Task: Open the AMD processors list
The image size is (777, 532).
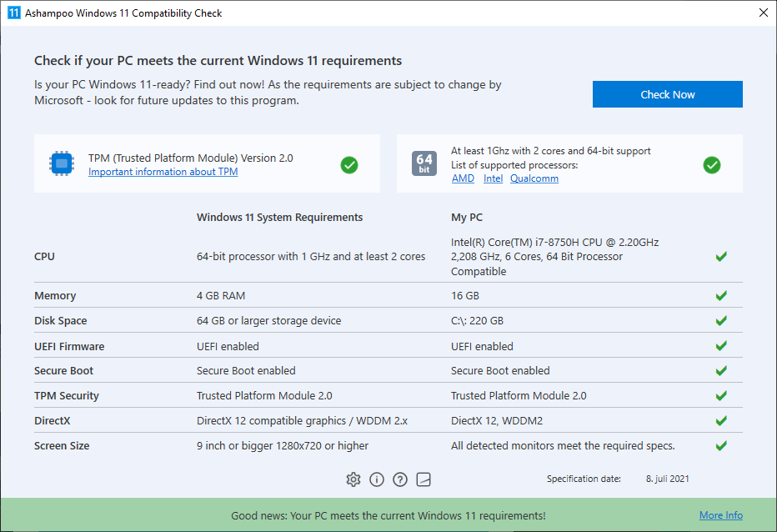Action: (x=463, y=178)
